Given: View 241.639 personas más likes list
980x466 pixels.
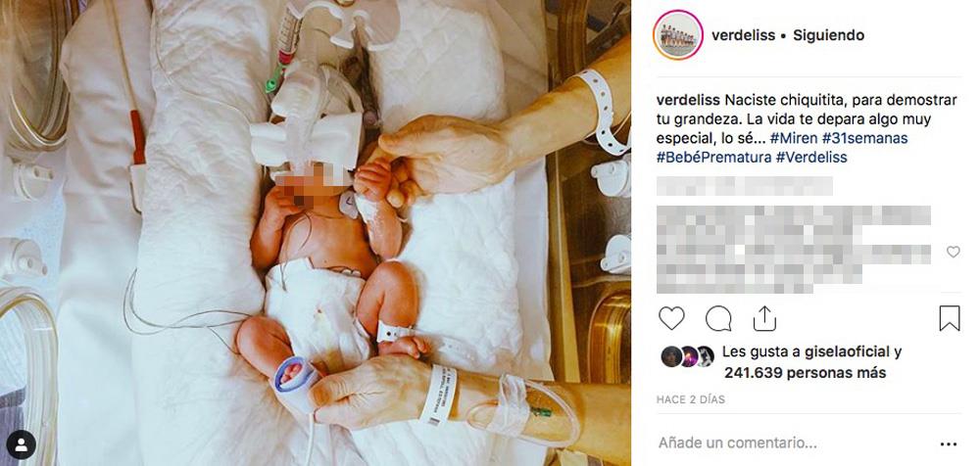Looking at the screenshot, I should tap(805, 374).
